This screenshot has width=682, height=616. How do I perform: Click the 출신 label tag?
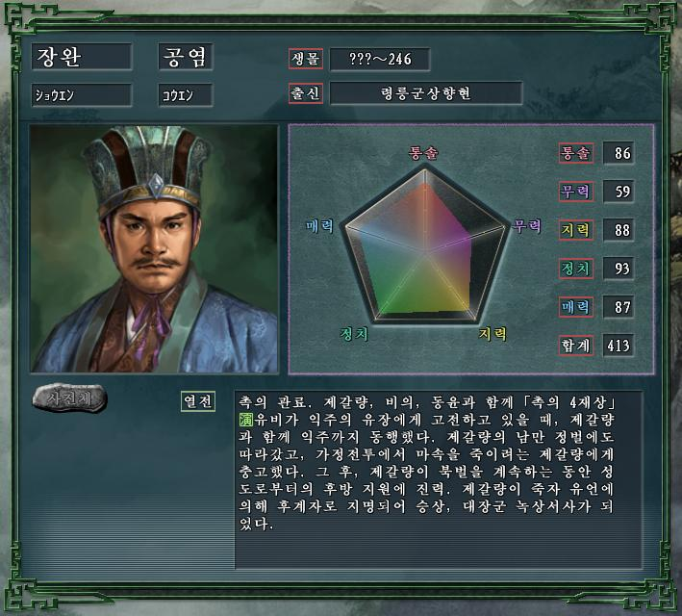pos(306,93)
